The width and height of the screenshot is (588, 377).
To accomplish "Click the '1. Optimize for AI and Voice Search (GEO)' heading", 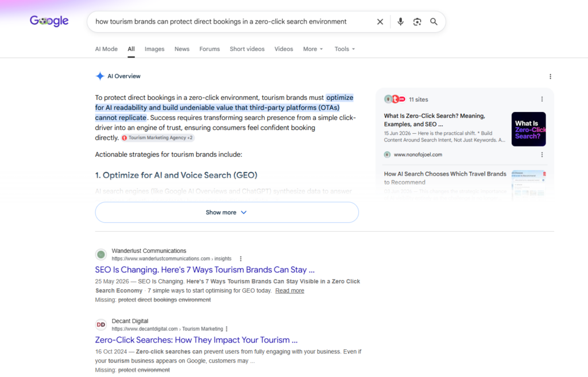I will (176, 175).
